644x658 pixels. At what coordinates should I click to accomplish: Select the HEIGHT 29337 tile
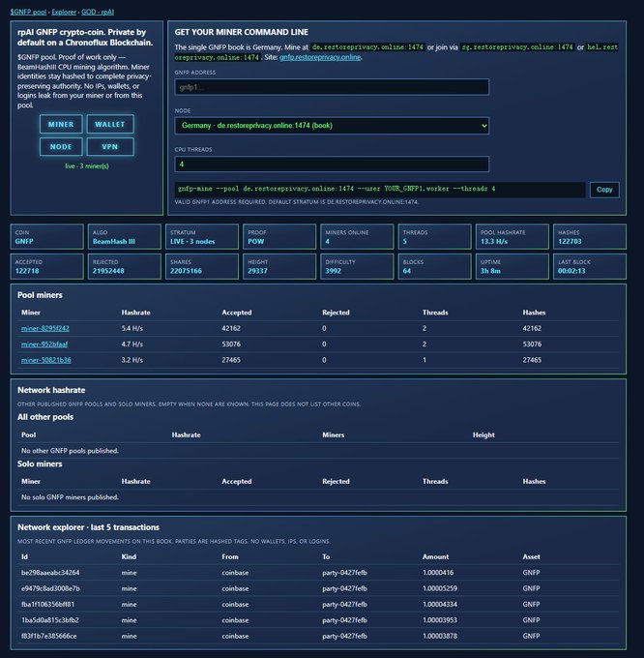(279, 266)
